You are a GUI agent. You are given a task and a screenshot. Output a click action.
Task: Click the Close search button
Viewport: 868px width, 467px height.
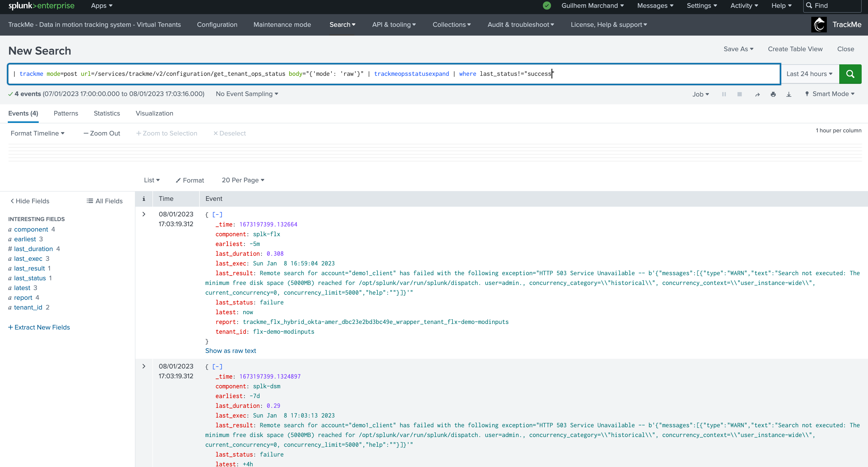click(x=845, y=49)
